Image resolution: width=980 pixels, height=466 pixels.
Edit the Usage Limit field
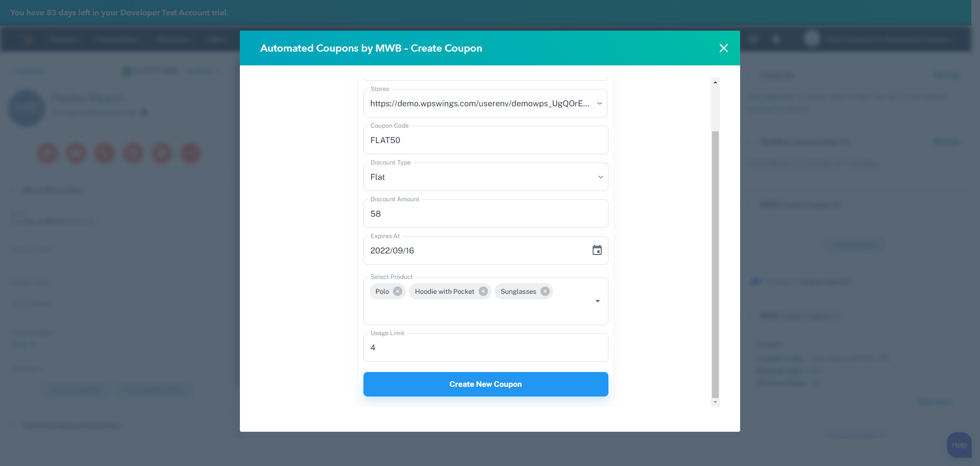485,347
